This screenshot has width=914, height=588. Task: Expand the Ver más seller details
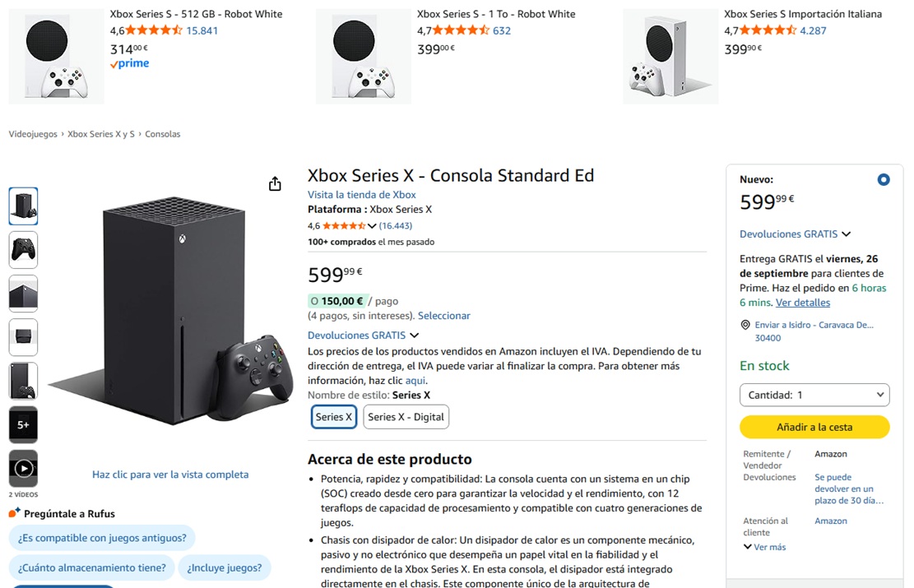tap(764, 547)
